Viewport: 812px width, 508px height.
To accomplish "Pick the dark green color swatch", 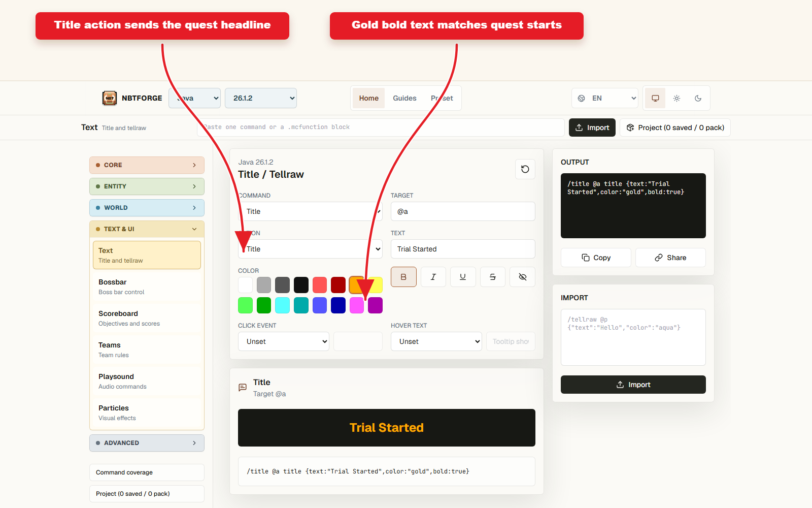I will tap(264, 305).
